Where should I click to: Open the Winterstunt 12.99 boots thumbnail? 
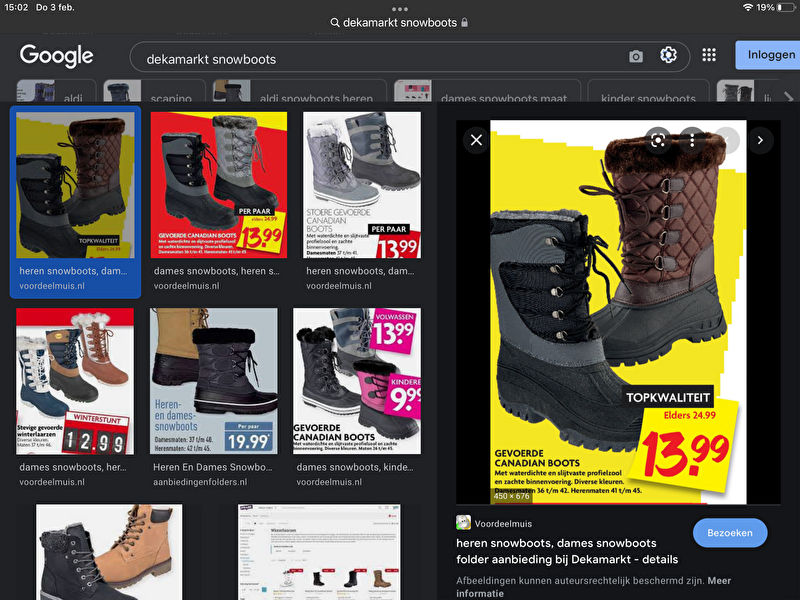click(75, 381)
